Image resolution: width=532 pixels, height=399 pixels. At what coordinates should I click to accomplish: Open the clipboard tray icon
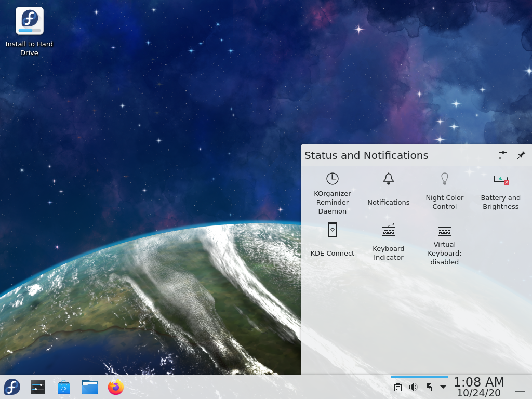coord(398,387)
